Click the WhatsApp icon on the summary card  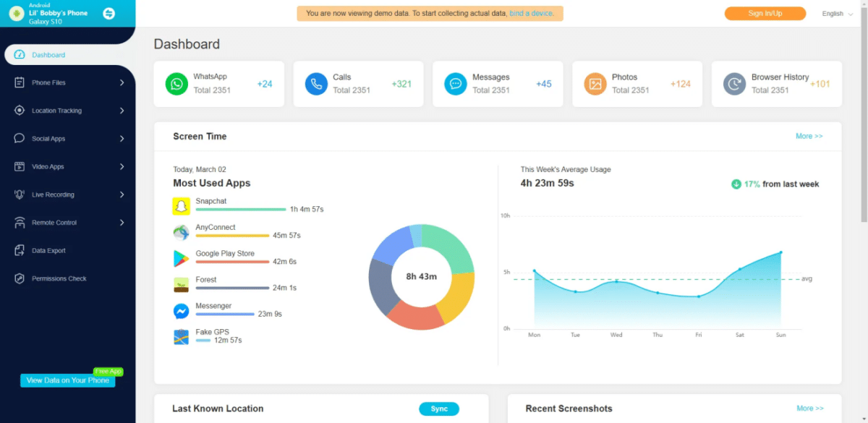tap(176, 84)
